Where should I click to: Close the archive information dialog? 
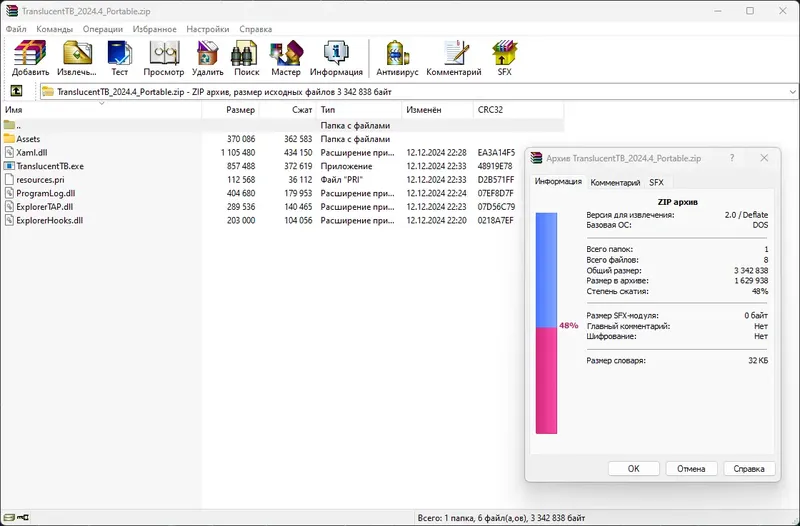(764, 158)
